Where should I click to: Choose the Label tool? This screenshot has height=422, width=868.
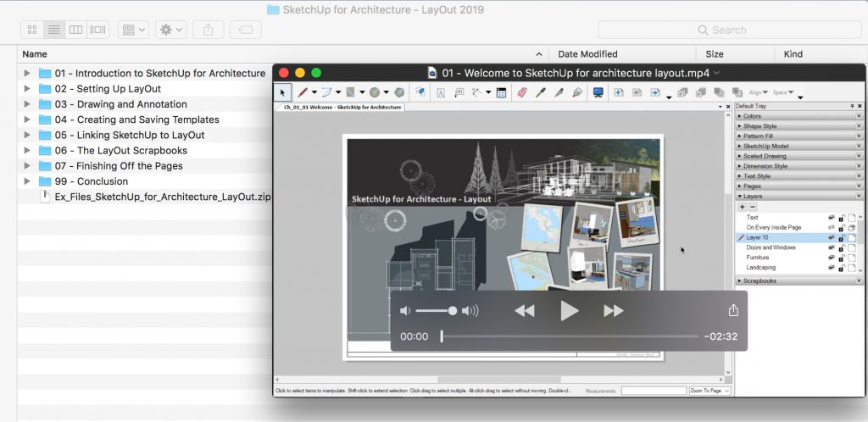coord(459,92)
